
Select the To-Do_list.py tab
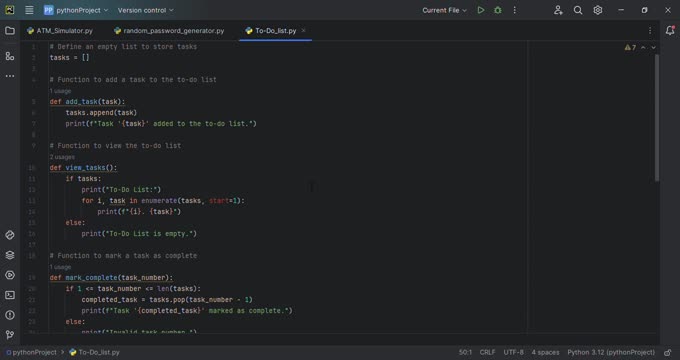pyautogui.click(x=275, y=31)
